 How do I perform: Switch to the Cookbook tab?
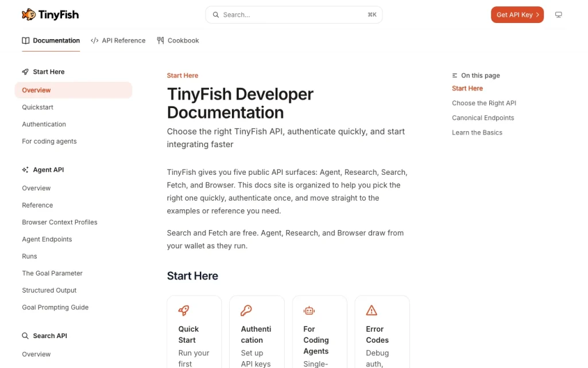click(178, 41)
